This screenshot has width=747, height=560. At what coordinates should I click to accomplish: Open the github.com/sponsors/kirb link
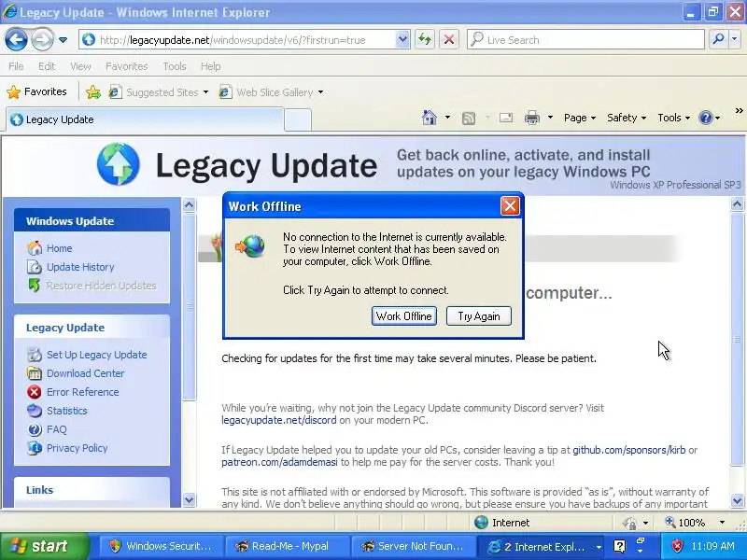[628, 450]
